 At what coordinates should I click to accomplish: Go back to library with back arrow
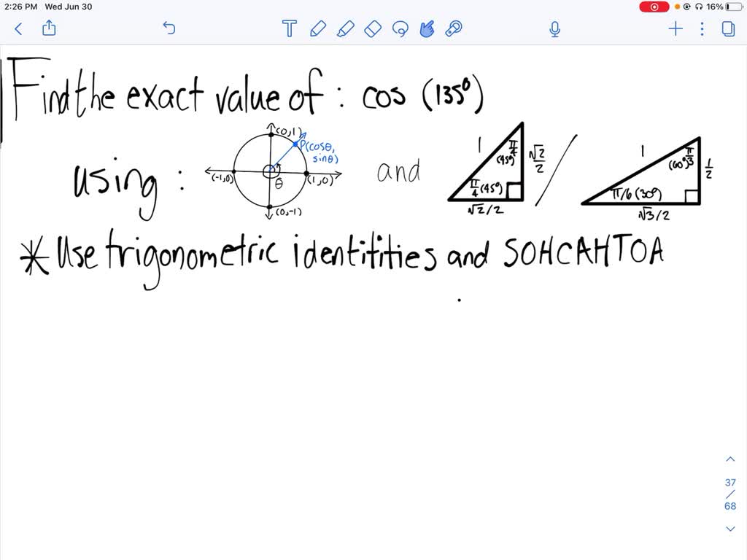tap(18, 29)
